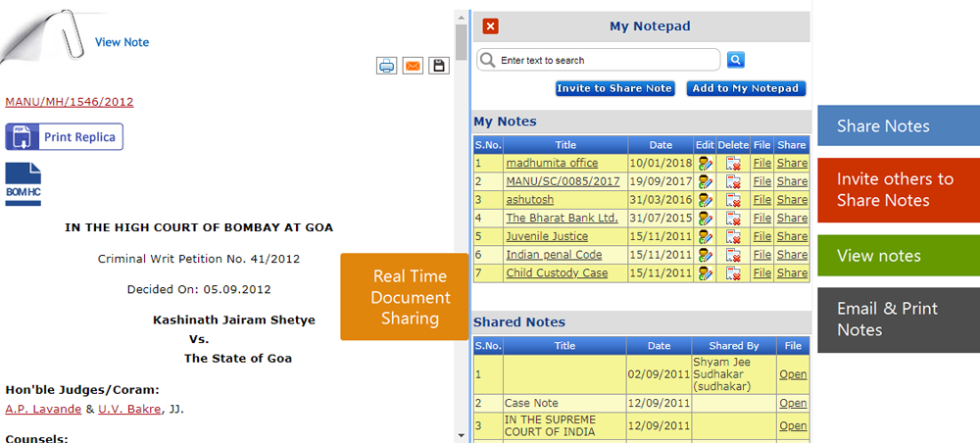
Task: Click the email envelope icon
Action: click(x=413, y=66)
